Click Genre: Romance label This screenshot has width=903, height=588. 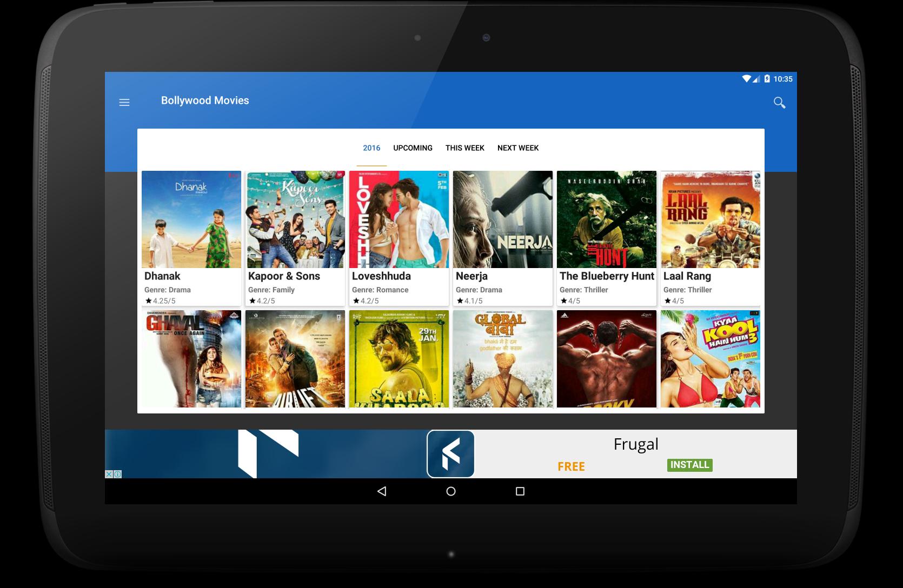380,290
